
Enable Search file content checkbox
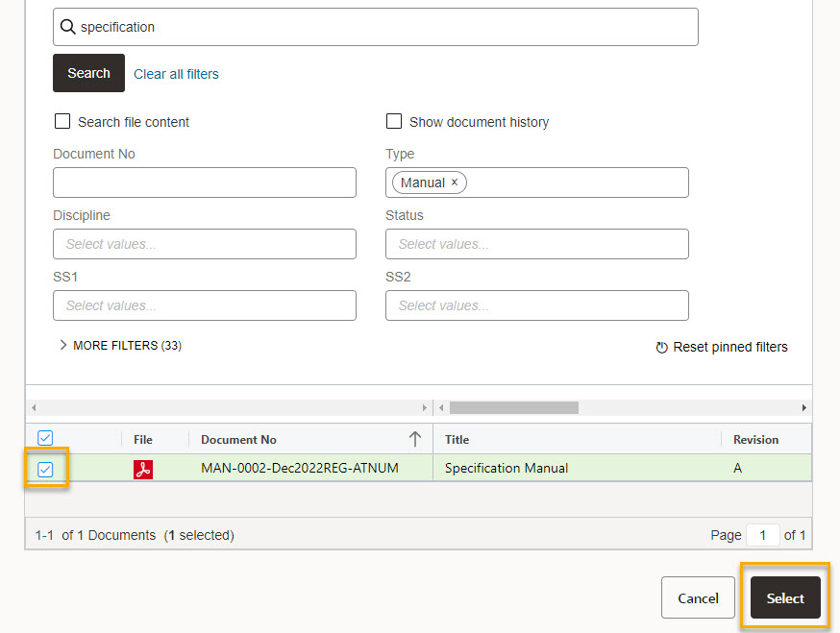coord(62,121)
